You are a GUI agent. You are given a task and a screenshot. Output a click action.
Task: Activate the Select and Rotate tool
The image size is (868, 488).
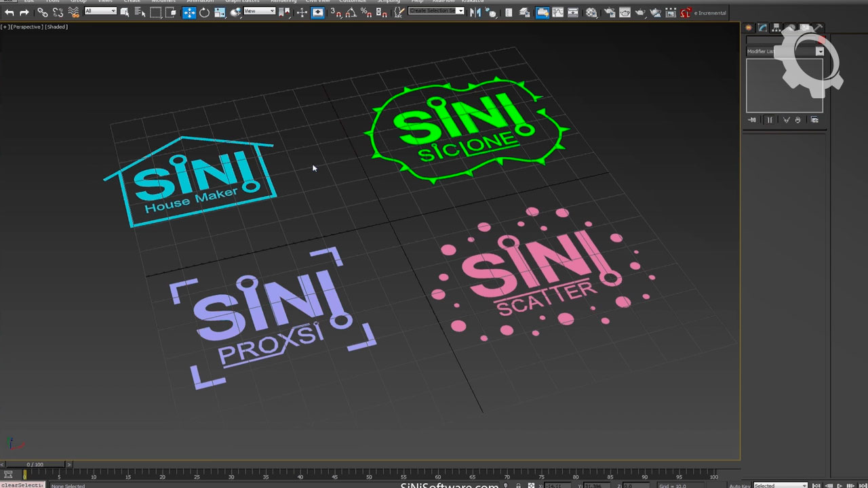pos(204,13)
